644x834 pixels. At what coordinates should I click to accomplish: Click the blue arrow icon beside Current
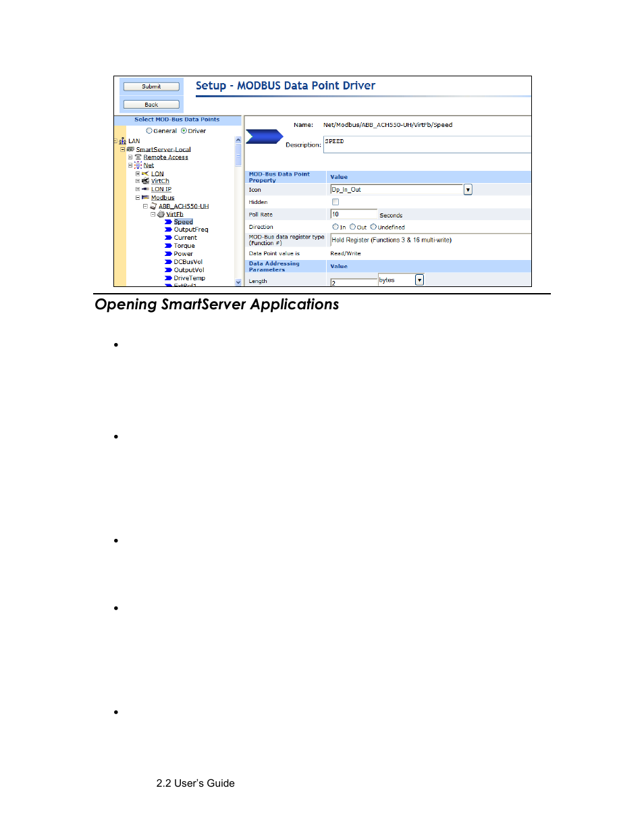[x=168, y=238]
